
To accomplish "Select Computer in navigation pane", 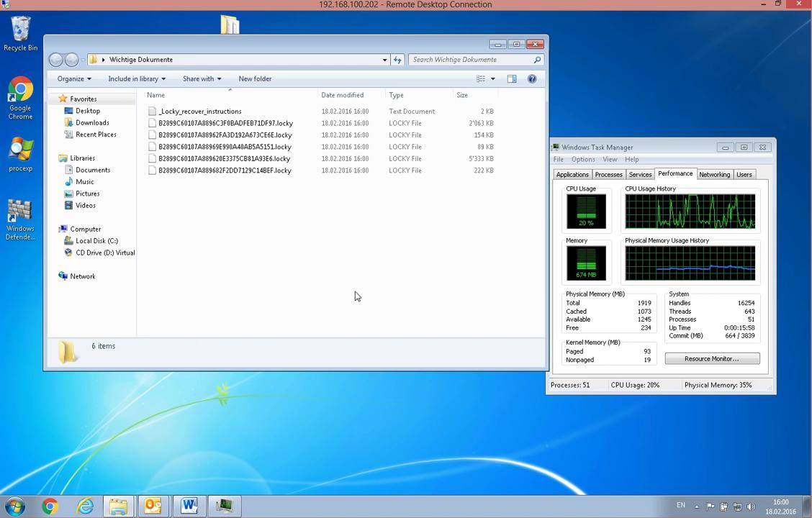I will pos(86,229).
